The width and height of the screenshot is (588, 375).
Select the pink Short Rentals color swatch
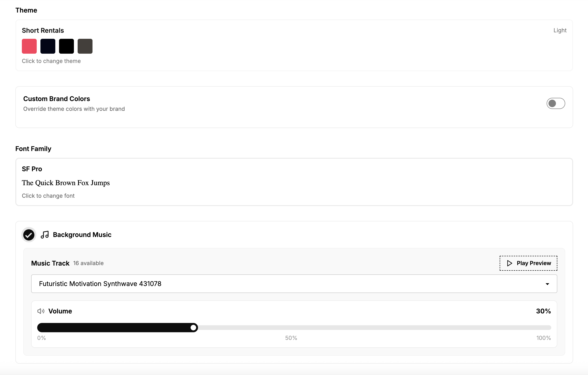click(x=29, y=46)
